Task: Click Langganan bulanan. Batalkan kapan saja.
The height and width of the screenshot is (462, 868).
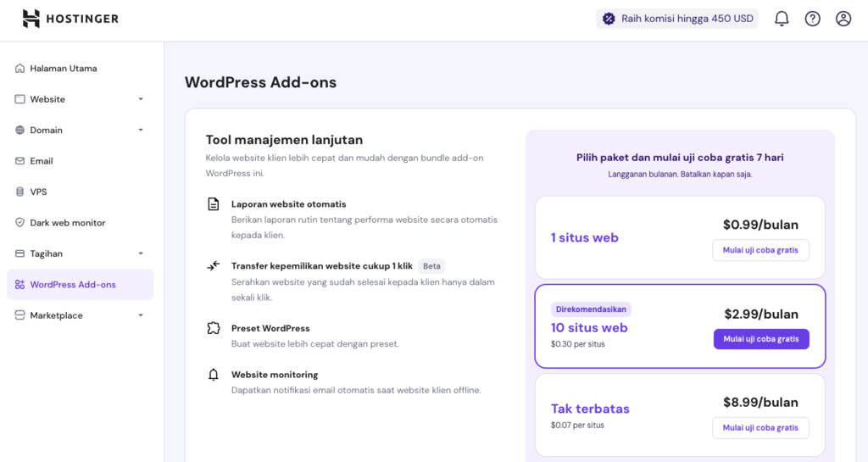Action: coord(680,175)
